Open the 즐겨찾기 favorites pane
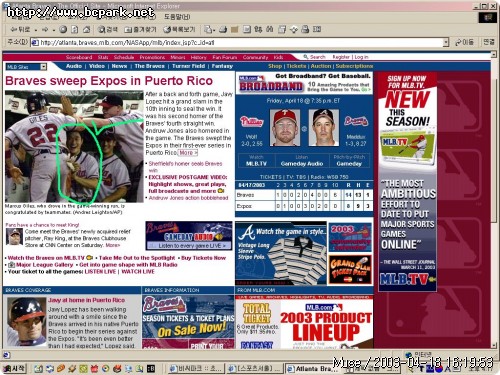 click(140, 30)
